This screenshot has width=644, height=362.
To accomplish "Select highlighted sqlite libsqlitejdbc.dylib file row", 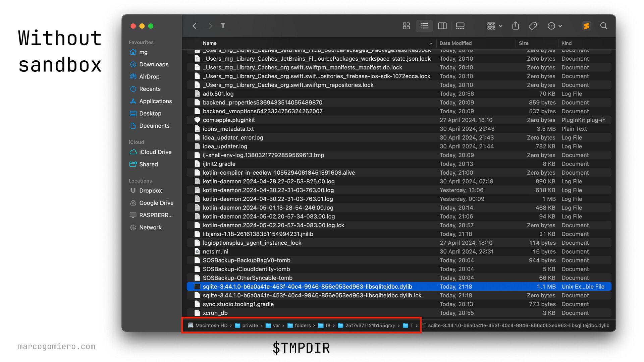I will click(399, 287).
